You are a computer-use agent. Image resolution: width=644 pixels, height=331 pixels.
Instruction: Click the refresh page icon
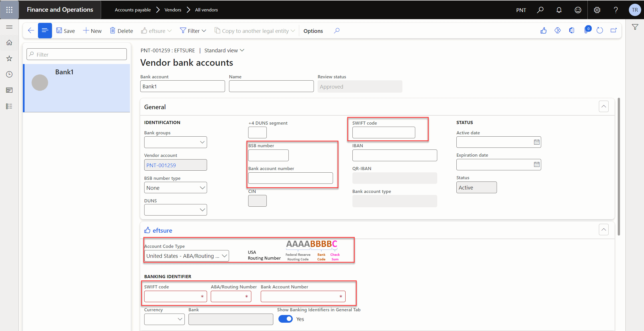(x=600, y=31)
